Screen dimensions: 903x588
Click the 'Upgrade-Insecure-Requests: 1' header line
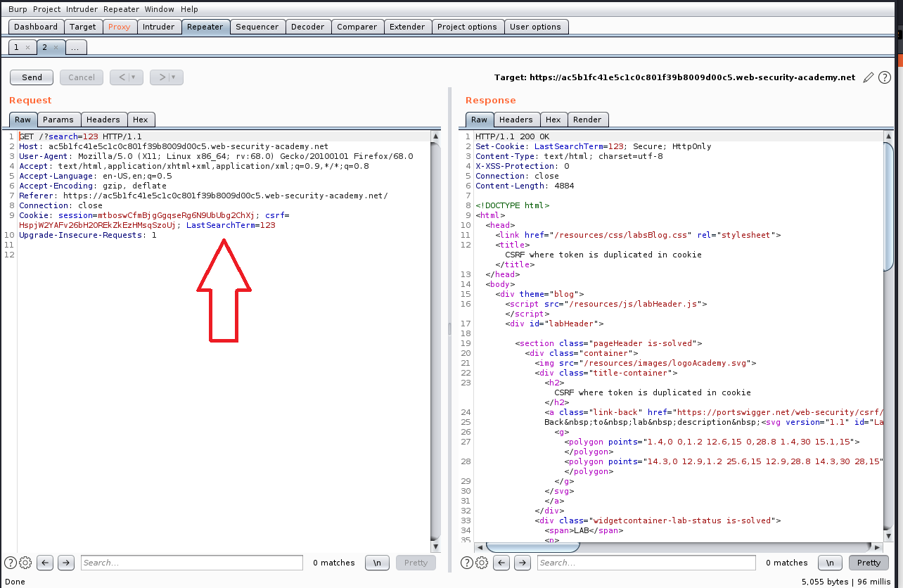[x=88, y=235]
